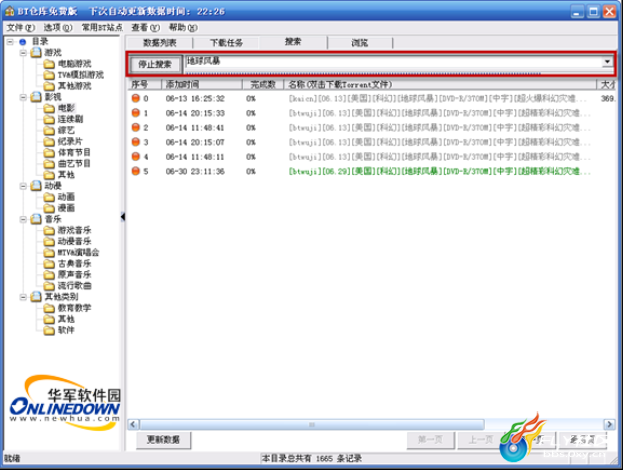The width and height of the screenshot is (623, 470).
Task: Hide the sidebar using the splitter arrow
Action: (123, 217)
